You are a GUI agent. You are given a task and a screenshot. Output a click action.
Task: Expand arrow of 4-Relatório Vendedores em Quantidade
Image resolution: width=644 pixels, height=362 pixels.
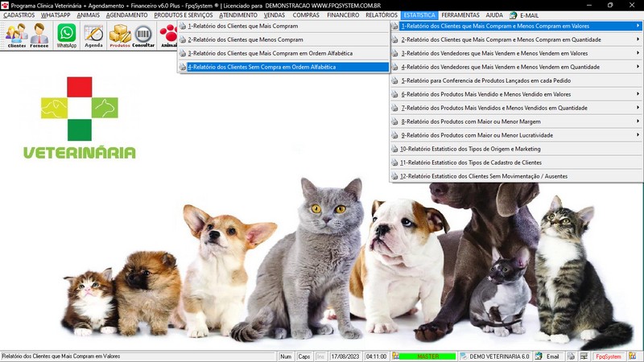pyautogui.click(x=638, y=67)
